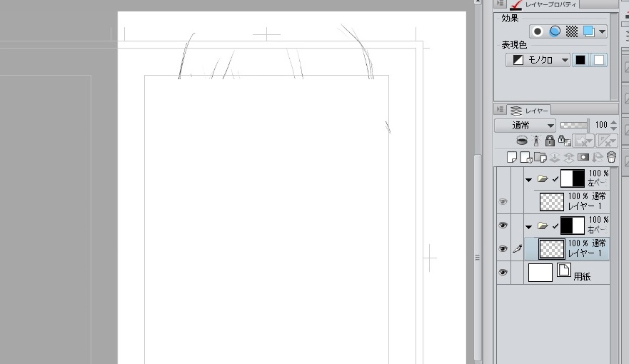This screenshot has width=629, height=364.
Task: Click the transfer to lower layer icon
Action: (555, 157)
